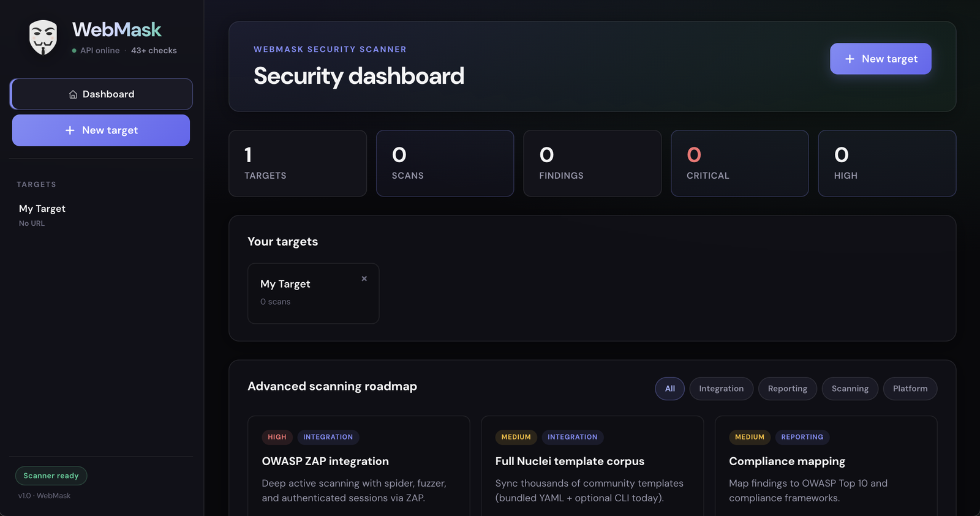
Task: Click the 43+ checks label
Action: click(154, 51)
